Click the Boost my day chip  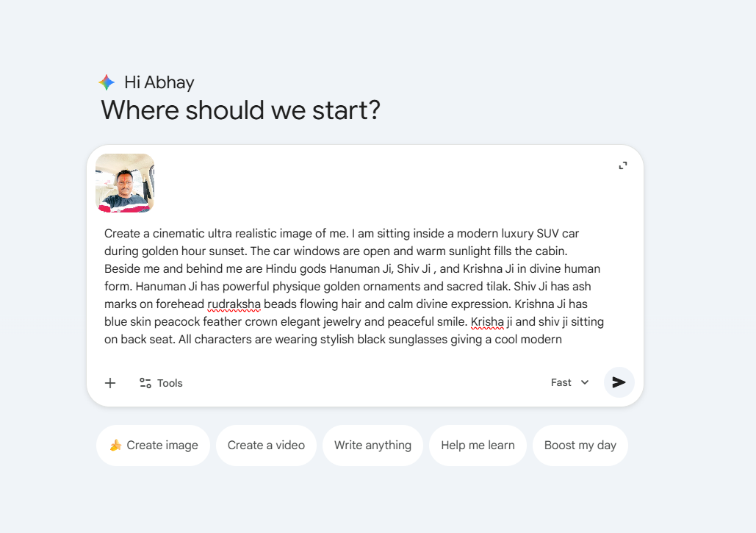point(580,446)
